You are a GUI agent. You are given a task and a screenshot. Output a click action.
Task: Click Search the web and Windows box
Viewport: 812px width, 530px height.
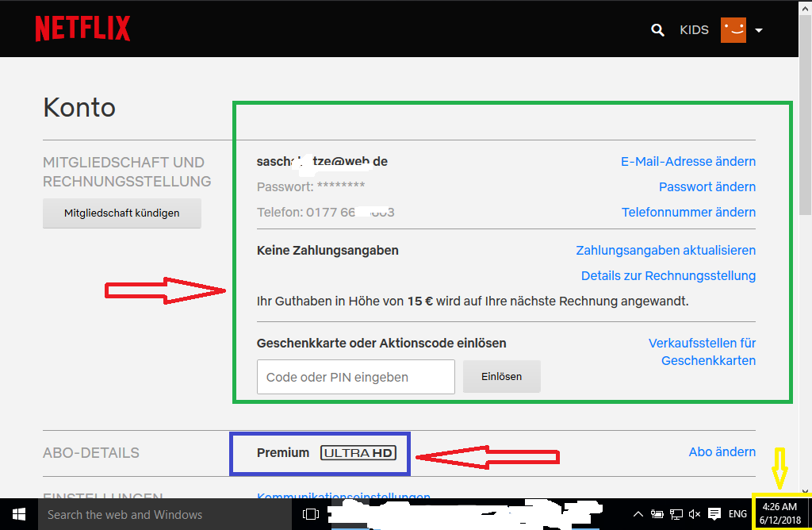click(x=165, y=514)
